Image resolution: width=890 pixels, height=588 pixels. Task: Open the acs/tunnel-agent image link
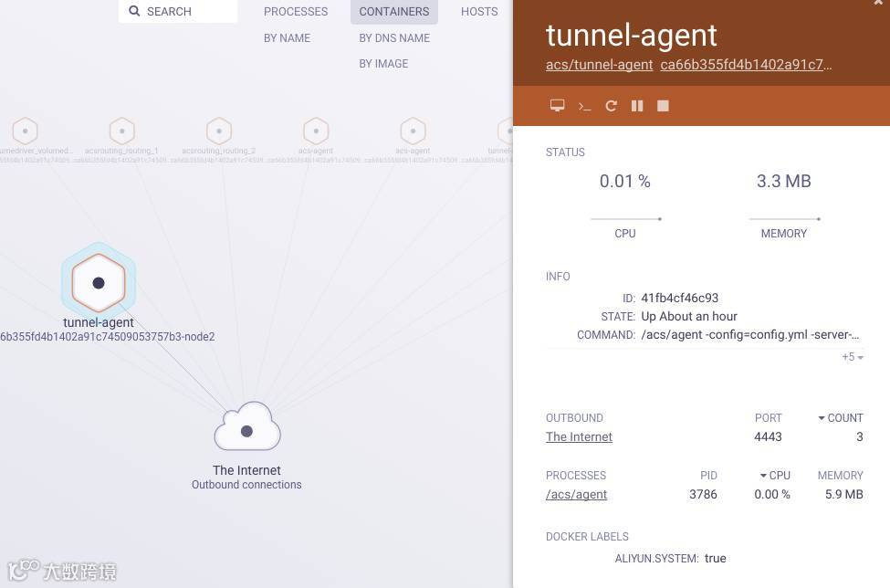599,65
